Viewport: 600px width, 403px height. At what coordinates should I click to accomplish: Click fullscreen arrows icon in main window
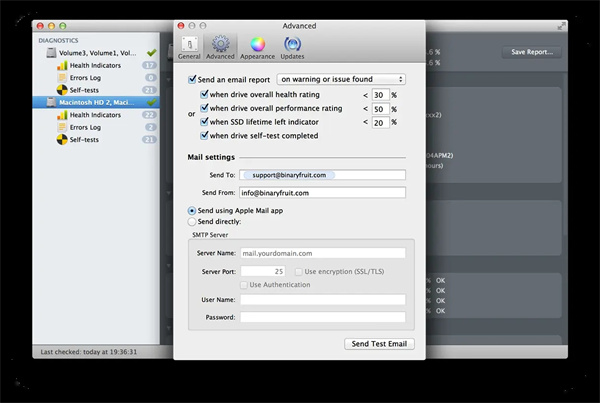pos(561,26)
